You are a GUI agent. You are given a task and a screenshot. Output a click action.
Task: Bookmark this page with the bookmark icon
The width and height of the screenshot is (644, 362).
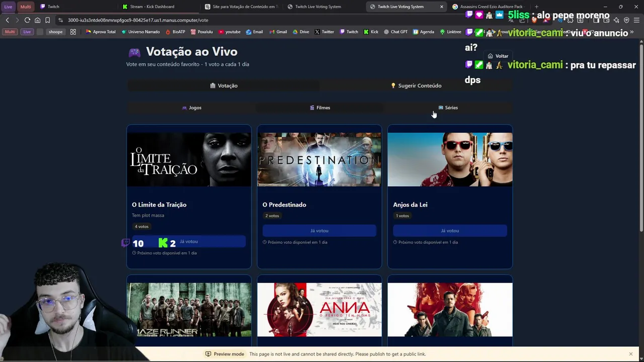47,20
